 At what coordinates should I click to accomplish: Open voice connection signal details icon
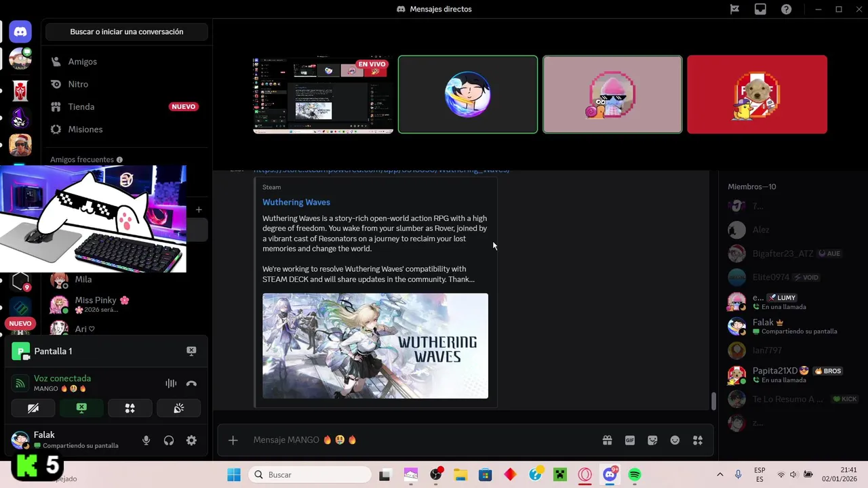point(20,384)
